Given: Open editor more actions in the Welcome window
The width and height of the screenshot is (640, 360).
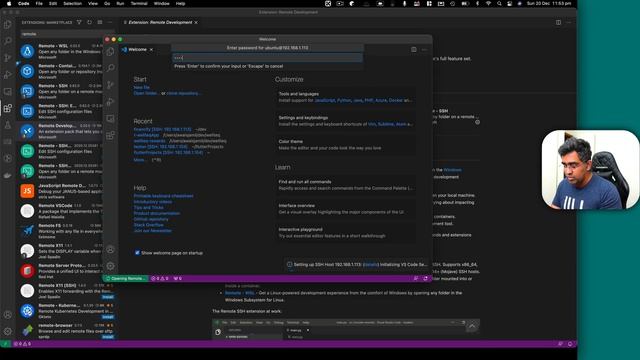Looking at the screenshot, I should [424, 49].
